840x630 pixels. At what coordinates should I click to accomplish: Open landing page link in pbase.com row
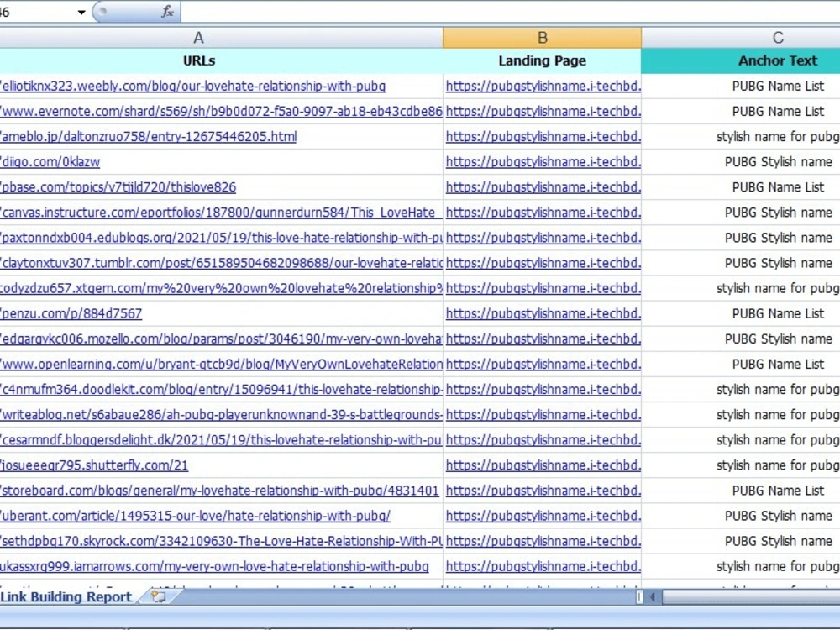pos(543,187)
